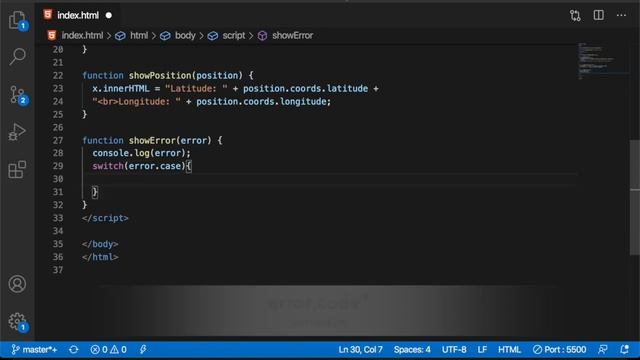Click line number 33 in gutter
This screenshot has height=360, width=640.
58,218
